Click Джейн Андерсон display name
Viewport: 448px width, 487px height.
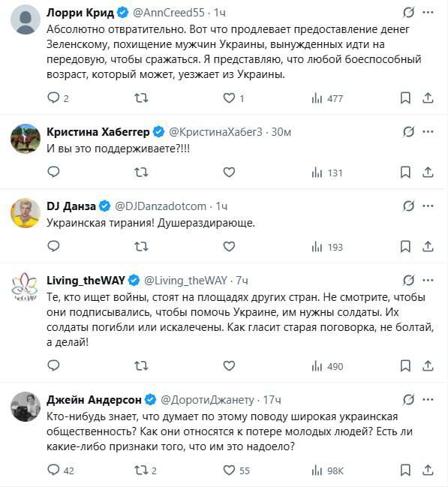click(x=94, y=400)
